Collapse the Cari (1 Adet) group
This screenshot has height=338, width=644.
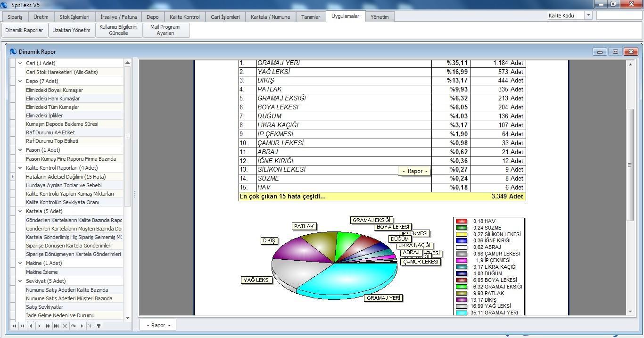point(20,63)
